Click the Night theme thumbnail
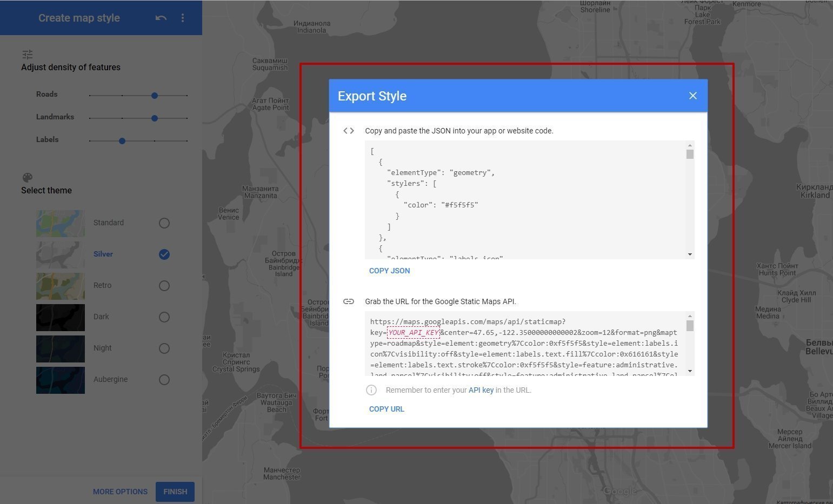 coord(61,348)
